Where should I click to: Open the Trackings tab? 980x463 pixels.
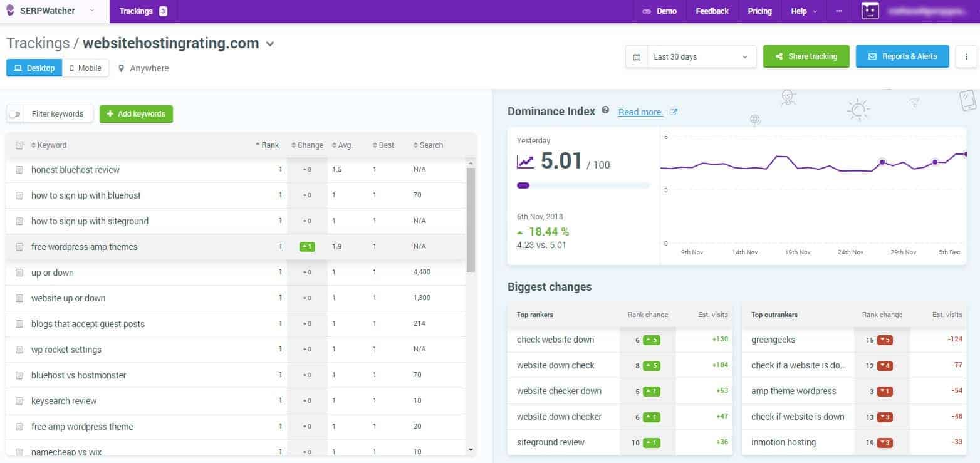tap(143, 11)
